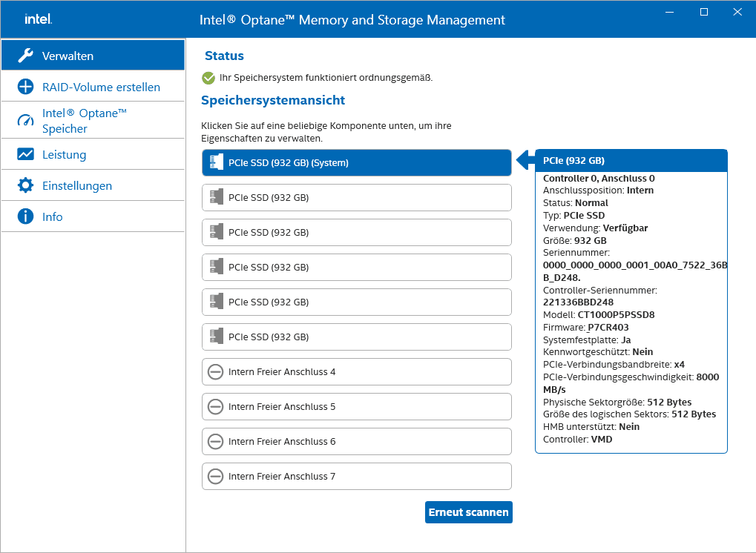756x553 pixels.
Task: Click the 'Typ: PCIe SSD' detail line
Action: pyautogui.click(x=573, y=215)
